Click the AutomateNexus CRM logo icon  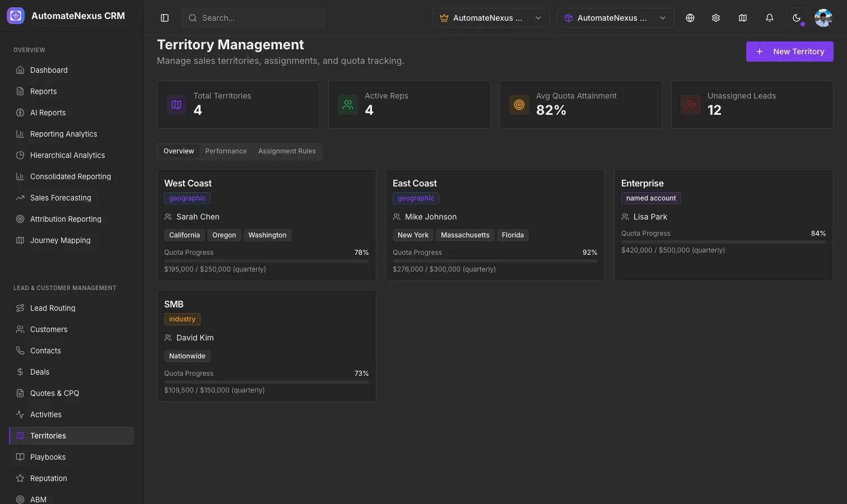tap(16, 16)
